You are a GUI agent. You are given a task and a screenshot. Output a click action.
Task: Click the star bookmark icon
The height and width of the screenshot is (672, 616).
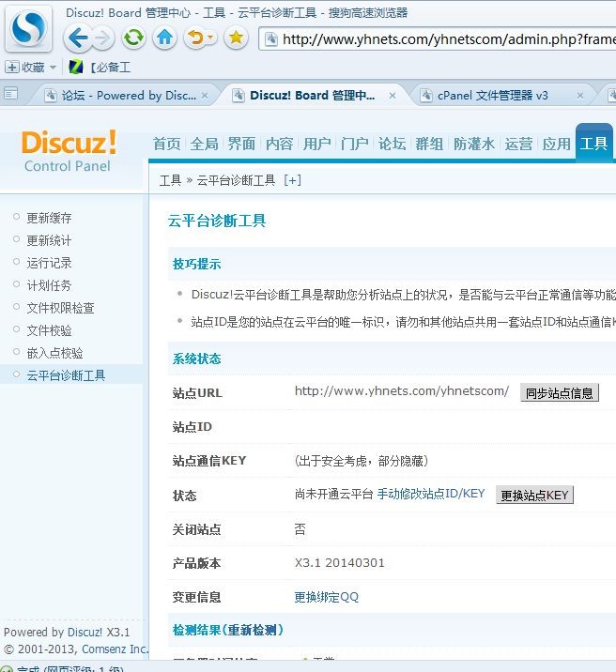click(x=236, y=38)
